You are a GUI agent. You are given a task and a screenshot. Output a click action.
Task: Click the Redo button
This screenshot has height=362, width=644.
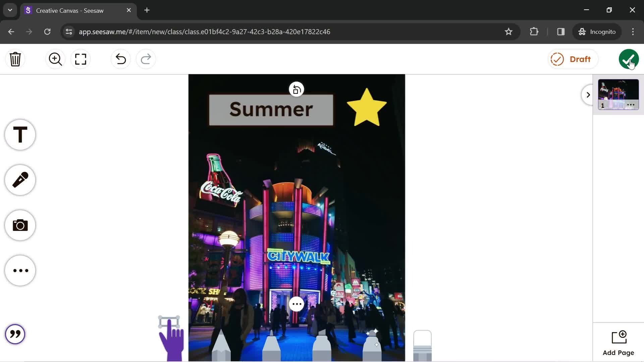pos(146,59)
